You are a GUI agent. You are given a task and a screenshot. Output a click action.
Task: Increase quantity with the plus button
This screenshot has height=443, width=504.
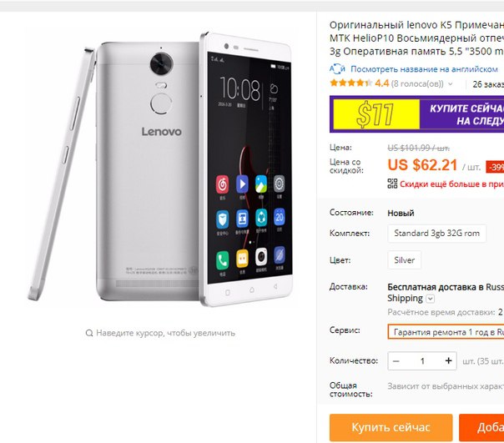click(448, 360)
